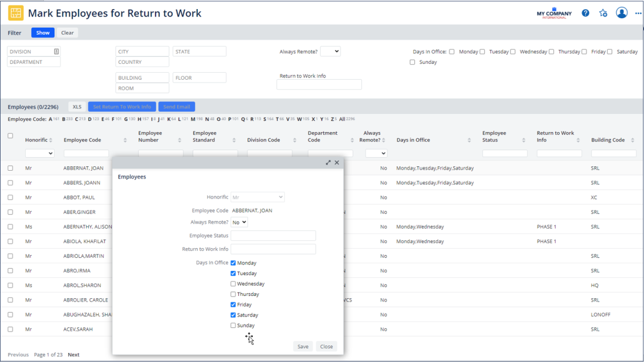The height and width of the screenshot is (362, 644).
Task: Open Always Remote column filter dropdown
Action: (376, 153)
